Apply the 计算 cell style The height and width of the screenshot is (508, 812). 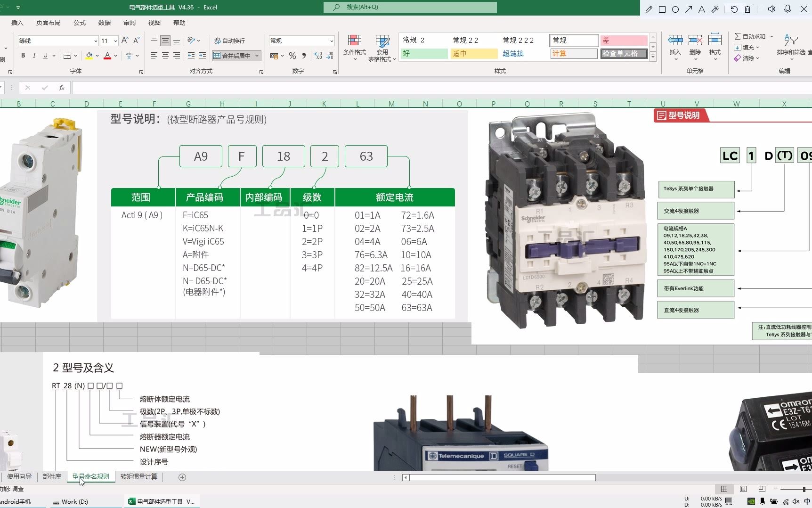(574, 53)
